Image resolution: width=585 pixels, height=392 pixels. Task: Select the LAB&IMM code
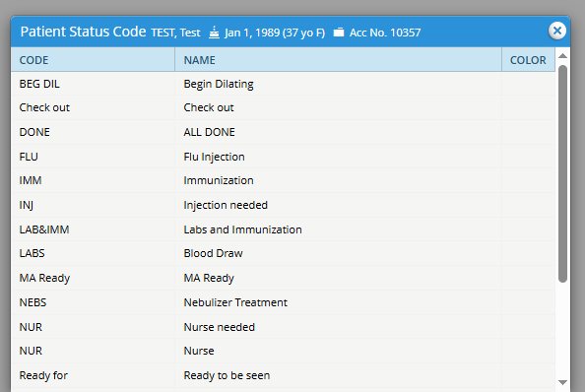tap(44, 229)
